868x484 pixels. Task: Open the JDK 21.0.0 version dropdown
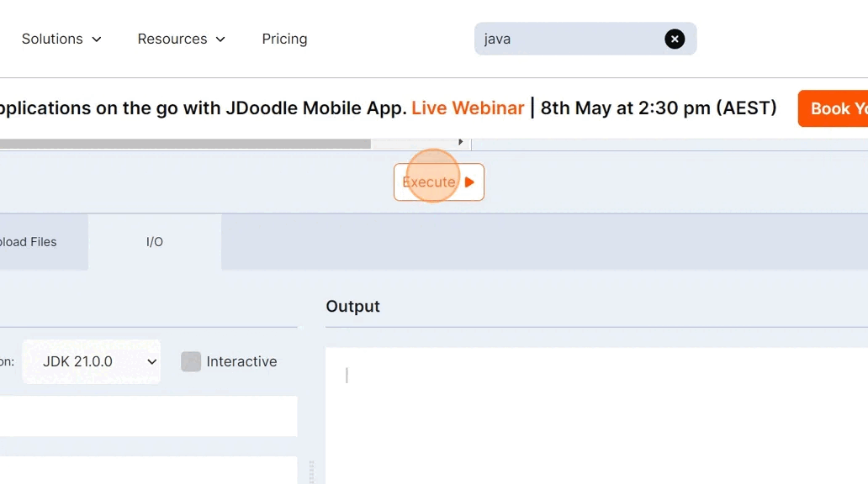pyautogui.click(x=91, y=361)
